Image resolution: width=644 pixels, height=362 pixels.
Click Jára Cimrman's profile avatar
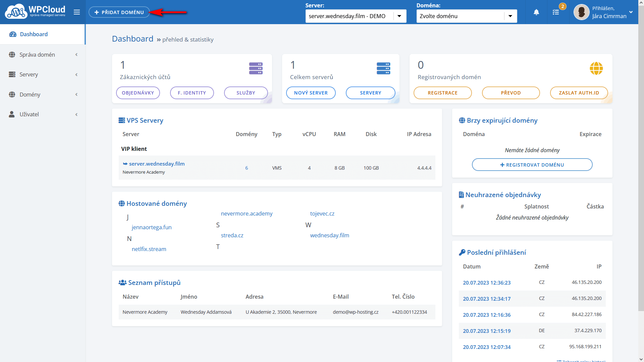581,12
